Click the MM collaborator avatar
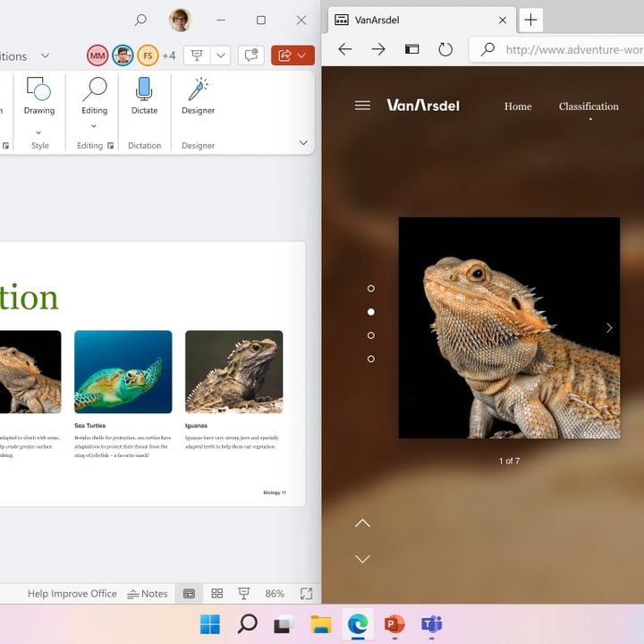 point(97,55)
